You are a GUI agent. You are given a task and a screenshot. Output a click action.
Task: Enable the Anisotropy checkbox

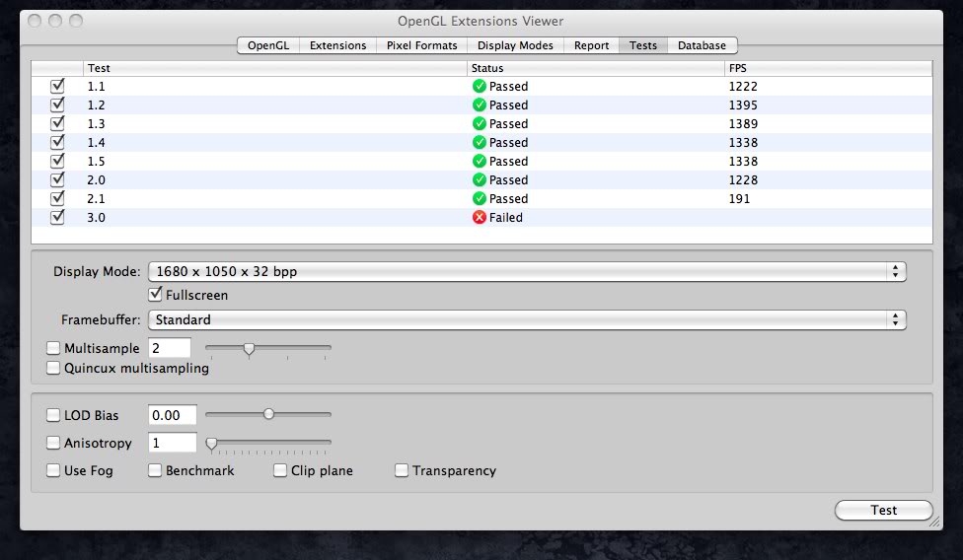point(53,443)
